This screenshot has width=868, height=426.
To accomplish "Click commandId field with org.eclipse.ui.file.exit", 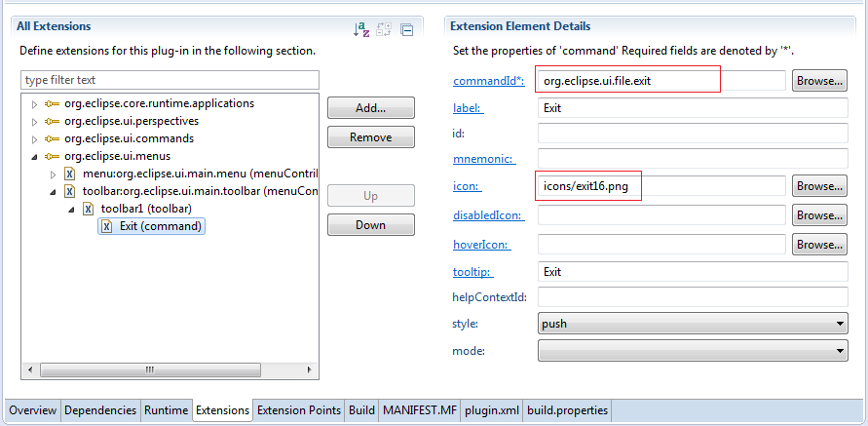I will 661,80.
